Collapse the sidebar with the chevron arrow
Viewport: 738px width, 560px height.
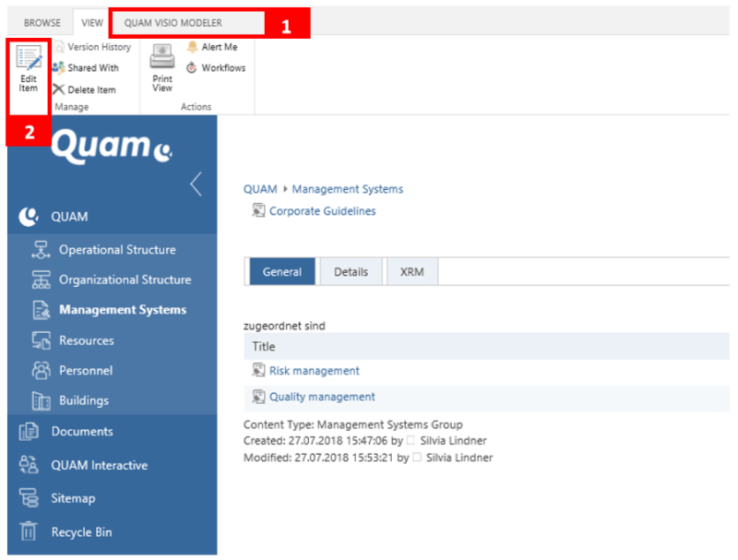coord(196,184)
